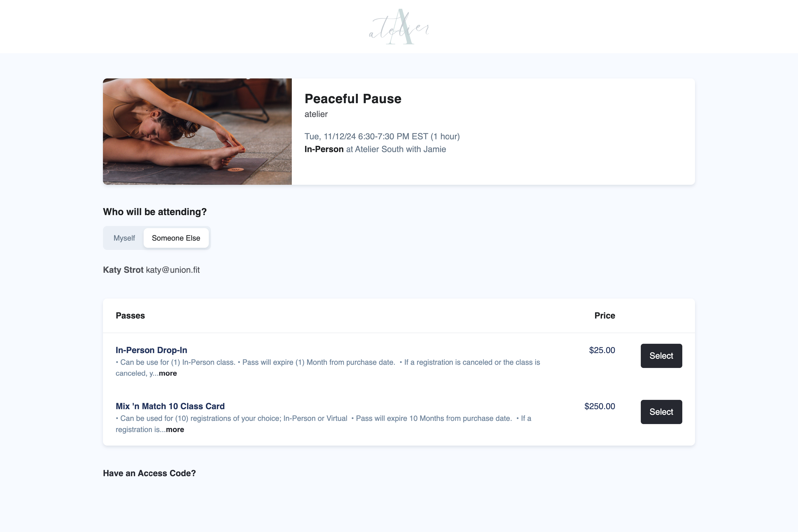Click the $25.00 price amount
Screen dimensions: 798x532
[602, 350]
